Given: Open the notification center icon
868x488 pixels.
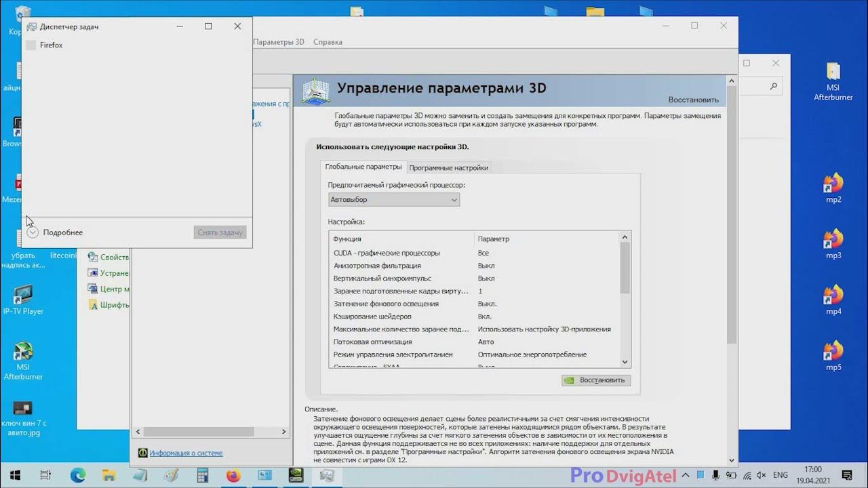Looking at the screenshot, I should pyautogui.click(x=847, y=476).
